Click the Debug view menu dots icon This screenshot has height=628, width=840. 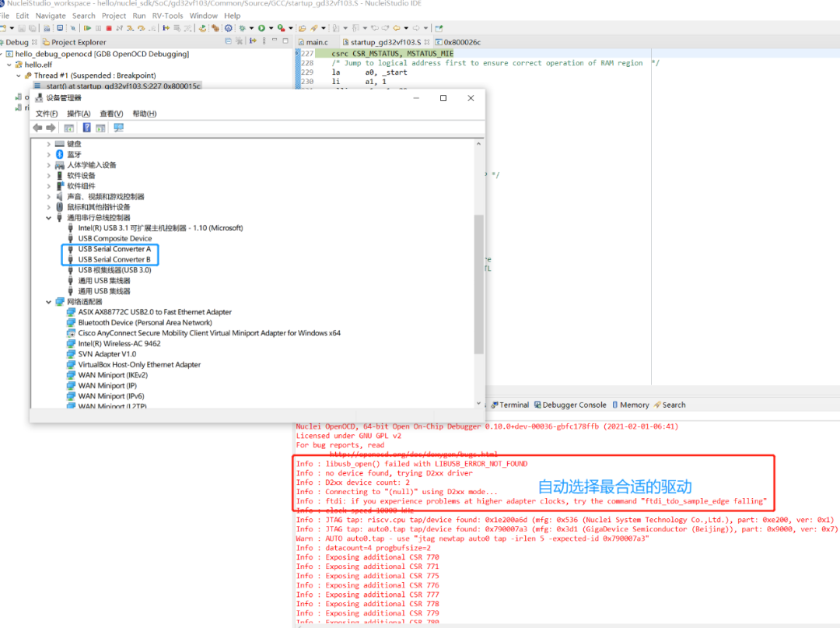pyautogui.click(x=264, y=40)
